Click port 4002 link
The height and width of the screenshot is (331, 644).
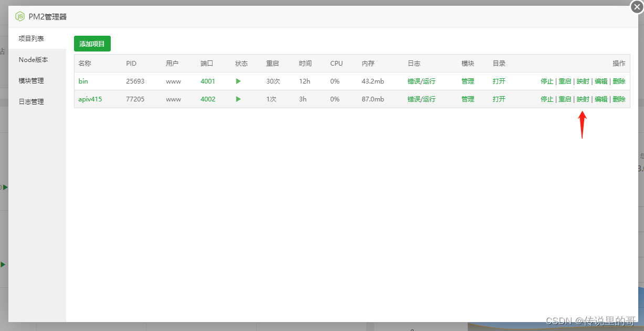(x=208, y=99)
